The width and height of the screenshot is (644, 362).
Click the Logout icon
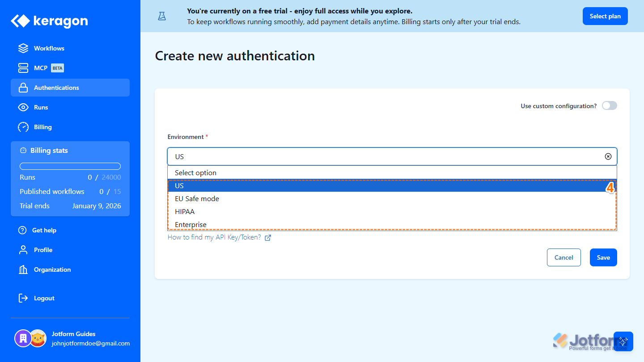click(23, 298)
